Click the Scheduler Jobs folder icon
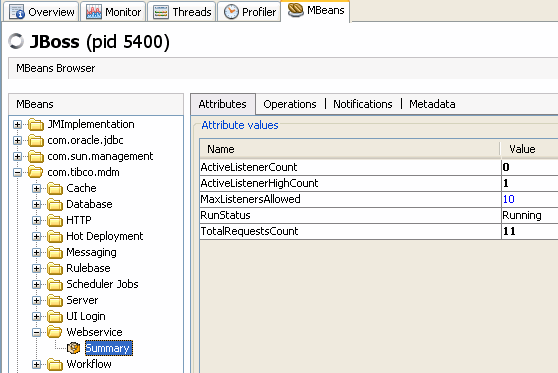Image resolution: width=558 pixels, height=373 pixels. tap(55, 285)
